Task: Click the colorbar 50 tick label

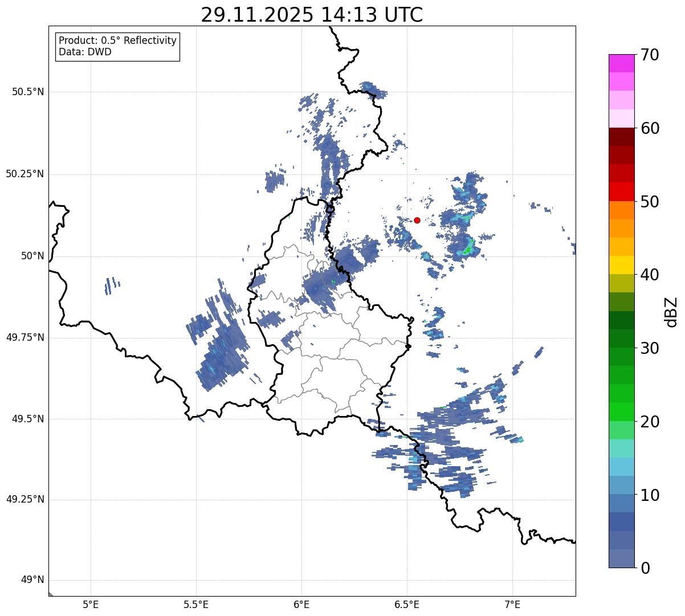Action: click(x=650, y=202)
